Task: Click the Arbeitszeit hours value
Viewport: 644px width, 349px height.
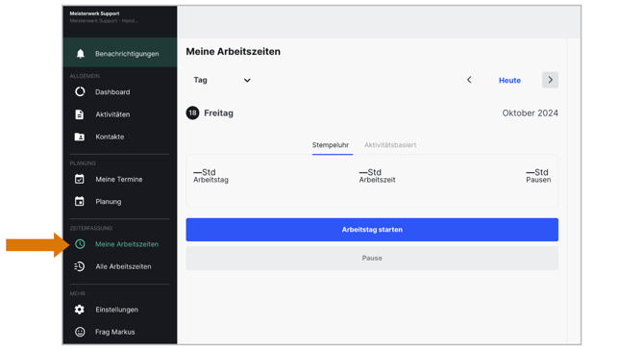Action: [370, 172]
